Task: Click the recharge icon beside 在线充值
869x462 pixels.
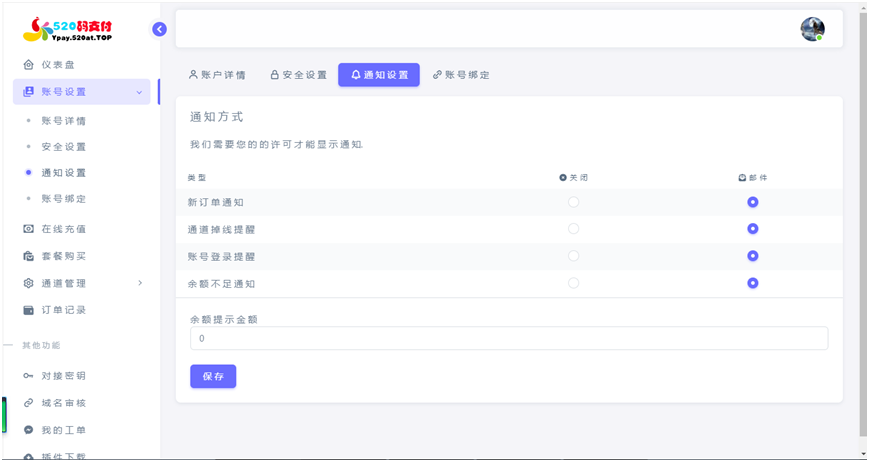Action: point(28,229)
